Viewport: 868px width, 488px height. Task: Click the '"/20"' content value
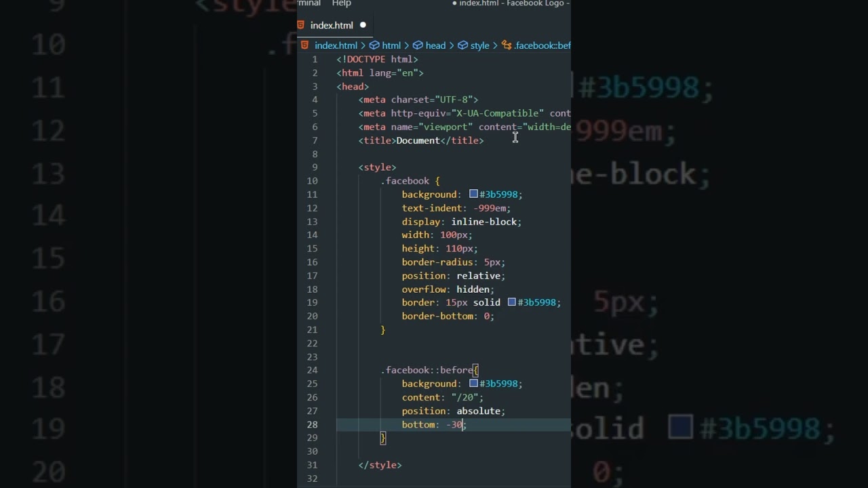465,397
